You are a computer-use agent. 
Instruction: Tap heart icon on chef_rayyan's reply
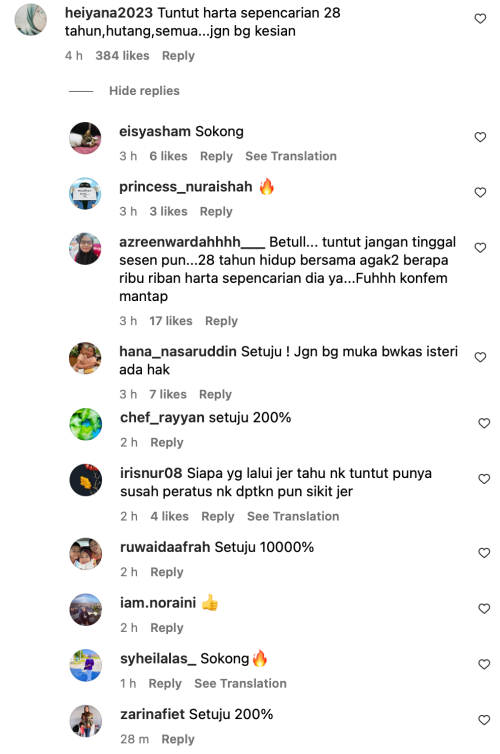coord(484,423)
